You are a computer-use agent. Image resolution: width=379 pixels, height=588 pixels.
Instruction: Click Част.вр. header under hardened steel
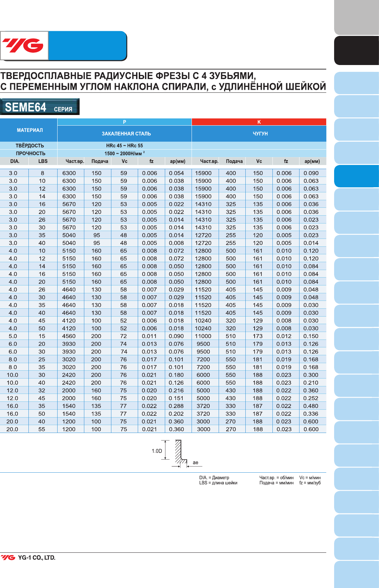(75, 161)
